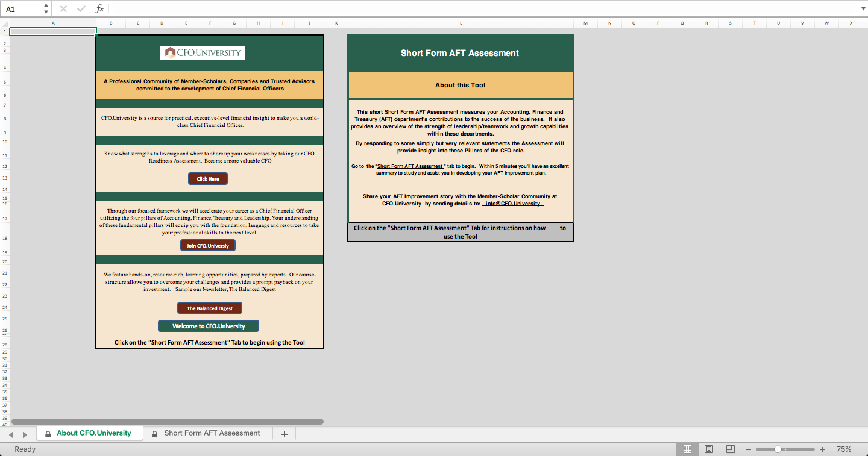Select column L header
This screenshot has width=868, height=456.
coord(461,23)
